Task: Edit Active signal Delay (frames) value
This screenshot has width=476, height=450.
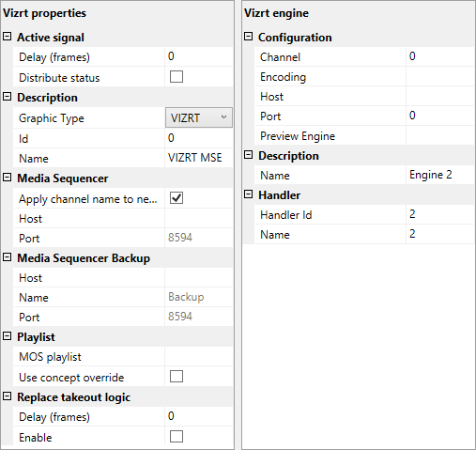Action: 199,56
